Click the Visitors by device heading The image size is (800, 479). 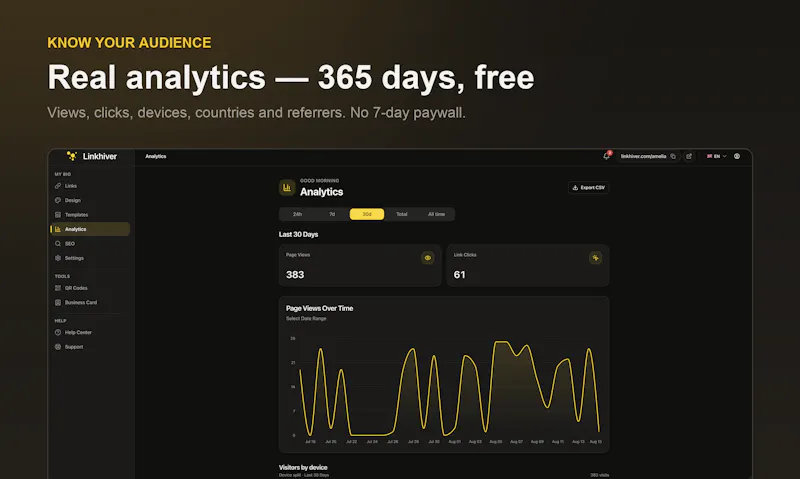[303, 467]
